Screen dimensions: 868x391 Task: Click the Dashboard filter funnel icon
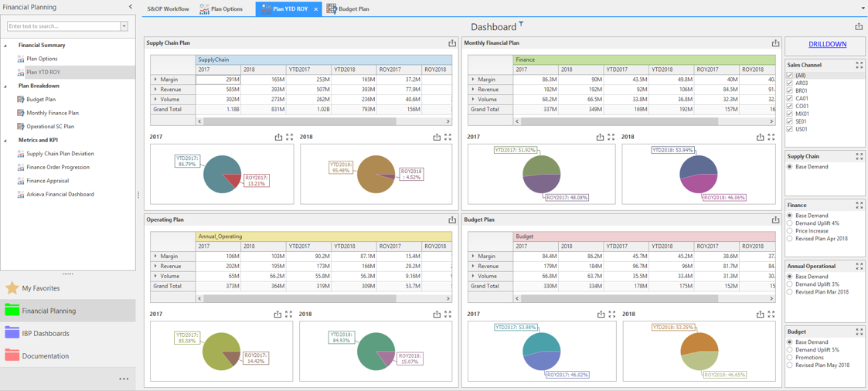[x=521, y=23]
